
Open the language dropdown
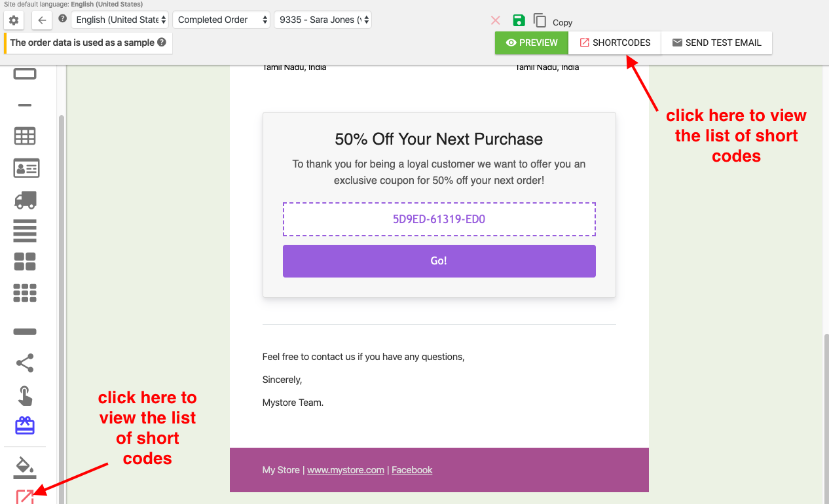(119, 20)
